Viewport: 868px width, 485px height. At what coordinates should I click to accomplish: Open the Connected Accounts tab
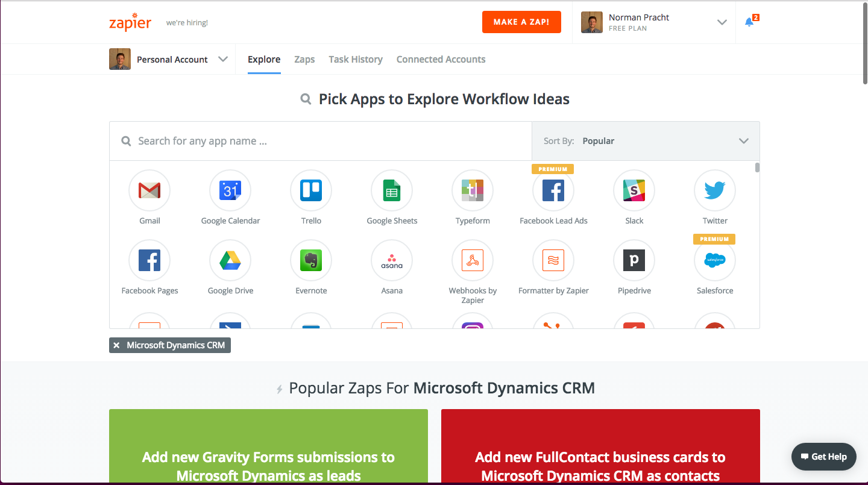[x=441, y=59]
